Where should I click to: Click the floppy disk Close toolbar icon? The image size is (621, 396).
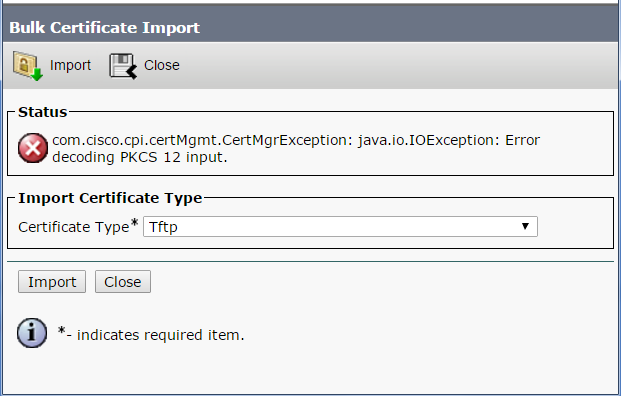[123, 66]
